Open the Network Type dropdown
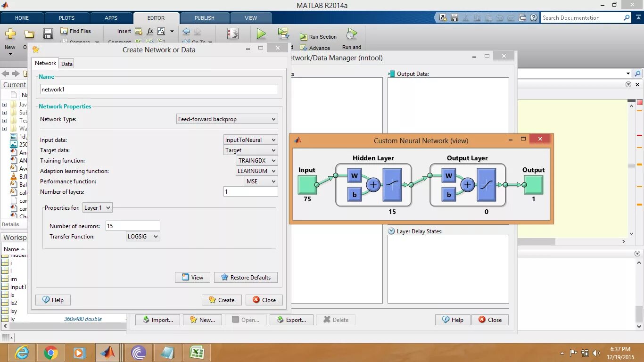 227,119
